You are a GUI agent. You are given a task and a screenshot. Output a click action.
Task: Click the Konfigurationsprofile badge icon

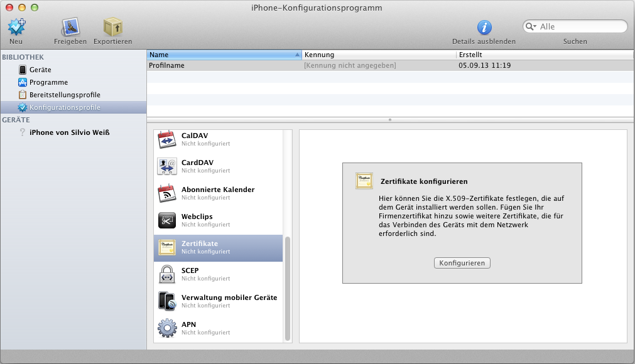click(x=22, y=107)
